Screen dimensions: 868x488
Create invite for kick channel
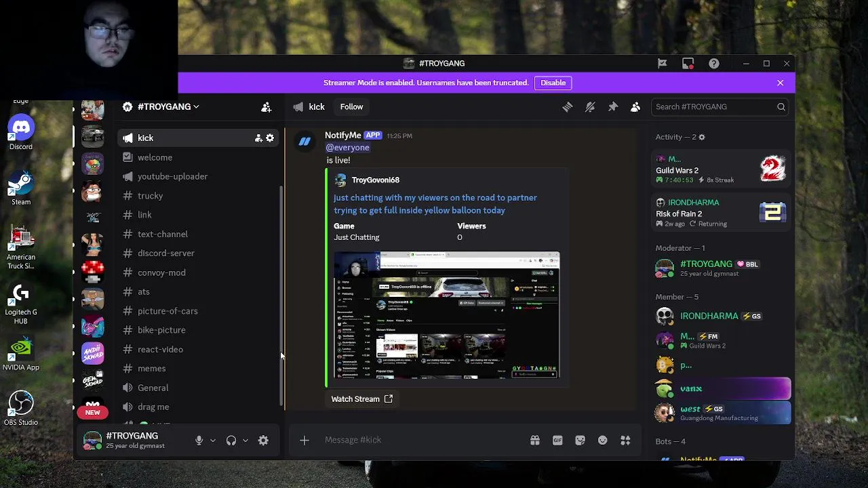[x=258, y=138]
